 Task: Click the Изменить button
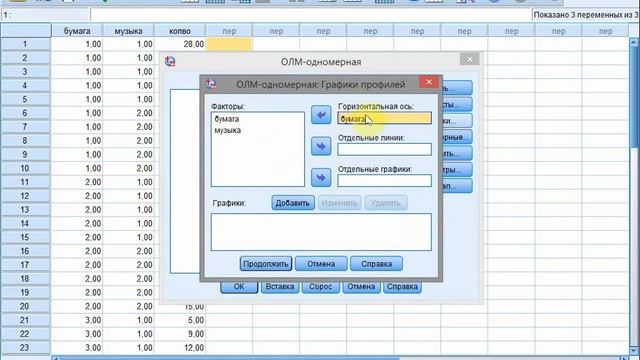coord(339,203)
